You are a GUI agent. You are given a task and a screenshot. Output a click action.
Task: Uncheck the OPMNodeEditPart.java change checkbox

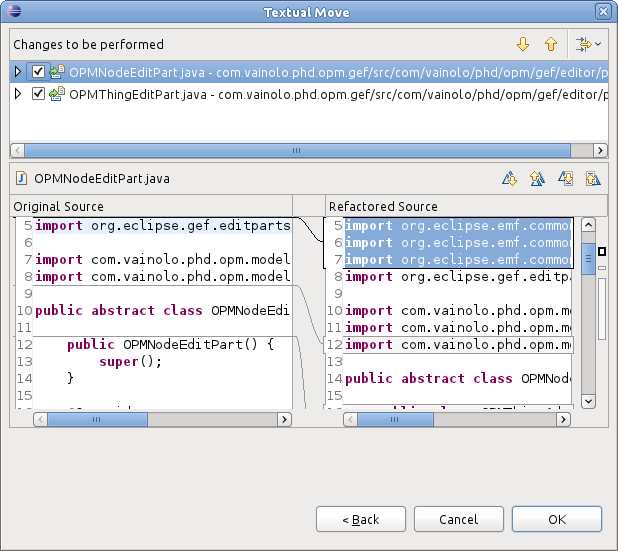(38, 72)
